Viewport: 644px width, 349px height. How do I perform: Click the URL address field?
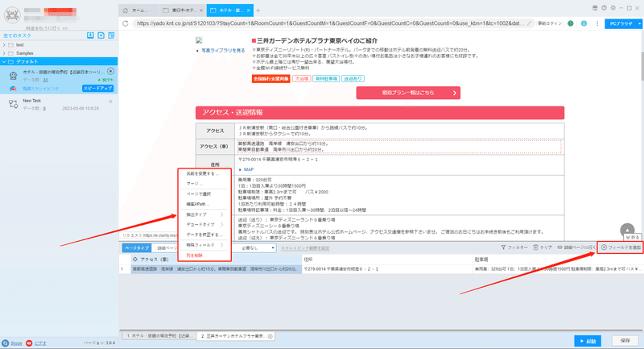330,23
